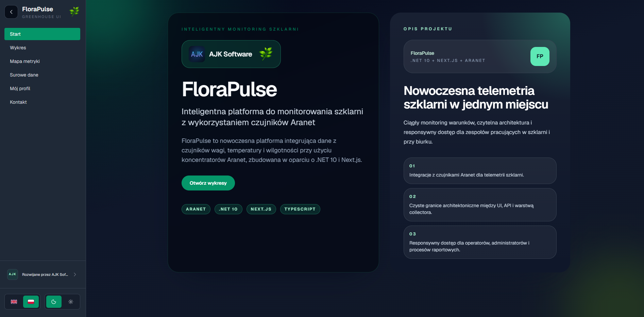Open Mapa metryki in sidebar
644x317 pixels.
coord(42,61)
